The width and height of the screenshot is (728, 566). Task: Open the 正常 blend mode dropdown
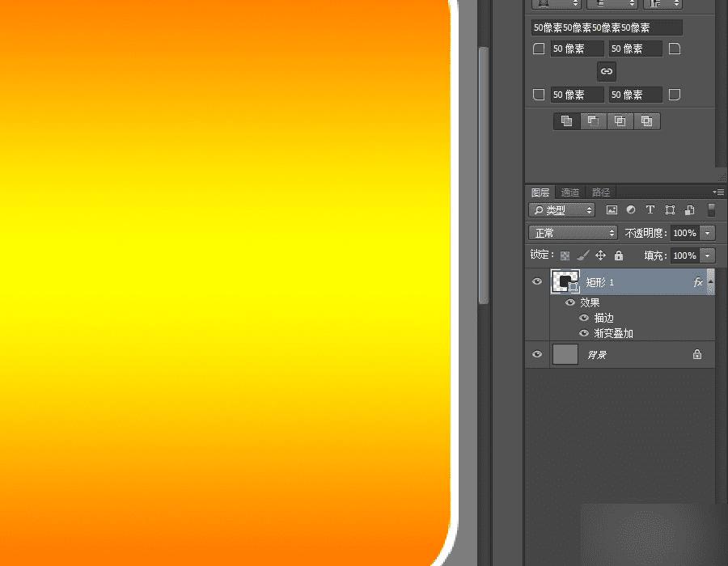[x=574, y=233]
